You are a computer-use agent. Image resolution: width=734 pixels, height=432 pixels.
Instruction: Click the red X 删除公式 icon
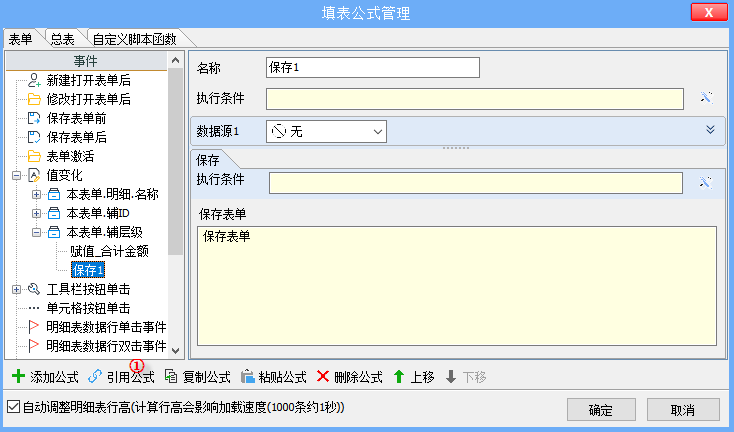(x=323, y=376)
